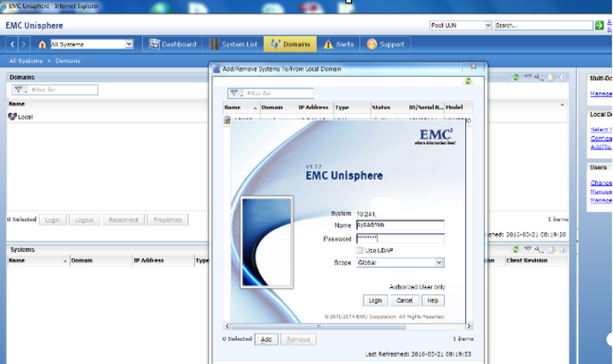The image size is (613, 364).
Task: Sort dialog table by Status column
Action: (x=389, y=108)
